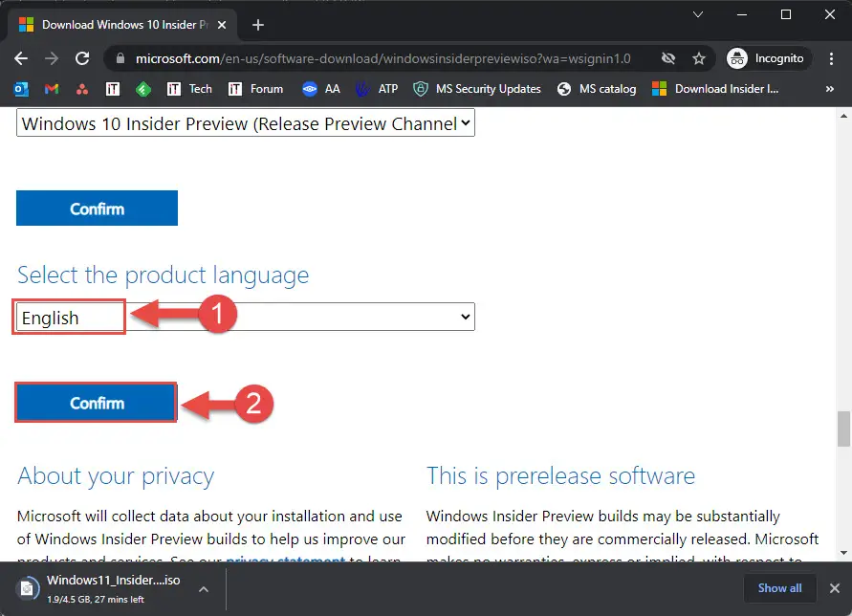Click the vertical scrollbar thumb
The image size is (852, 616).
click(843, 429)
